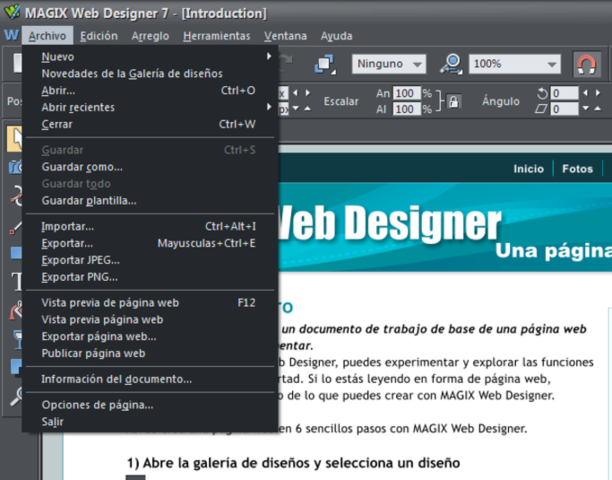Screen dimensions: 612x480
Task: Click the MAGIX W logo icon
Action: [x=11, y=35]
